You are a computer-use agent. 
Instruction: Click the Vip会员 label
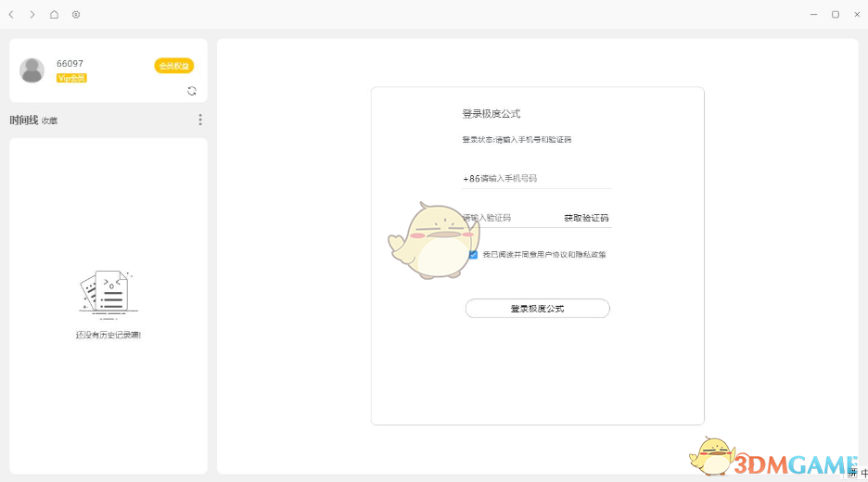tap(71, 78)
